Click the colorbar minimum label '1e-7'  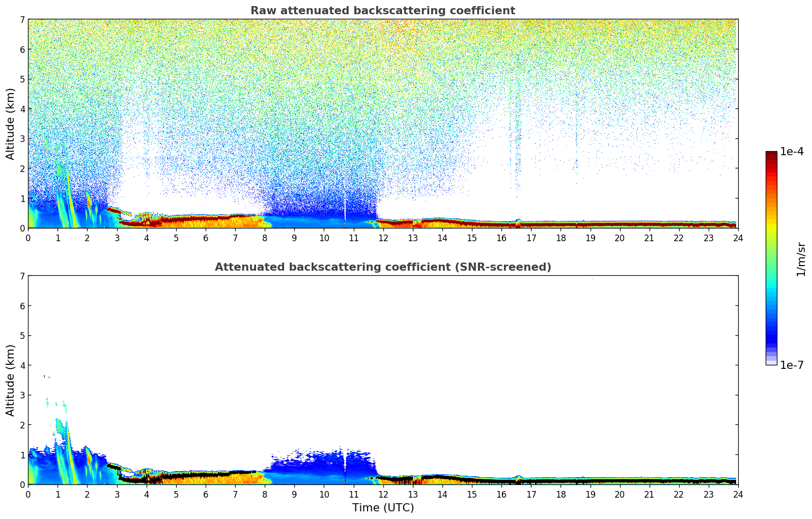click(792, 365)
